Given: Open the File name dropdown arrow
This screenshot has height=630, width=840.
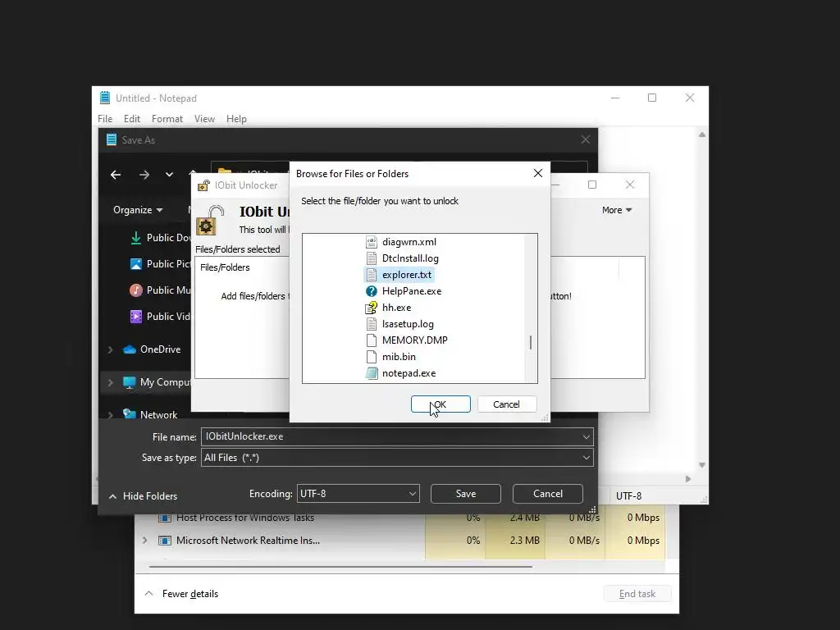Looking at the screenshot, I should (x=586, y=437).
